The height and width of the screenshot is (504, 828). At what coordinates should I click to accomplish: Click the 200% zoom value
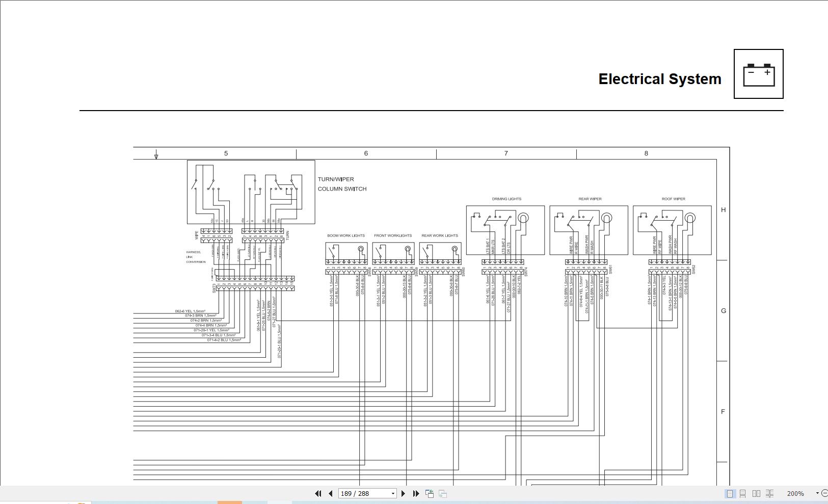coord(795,493)
